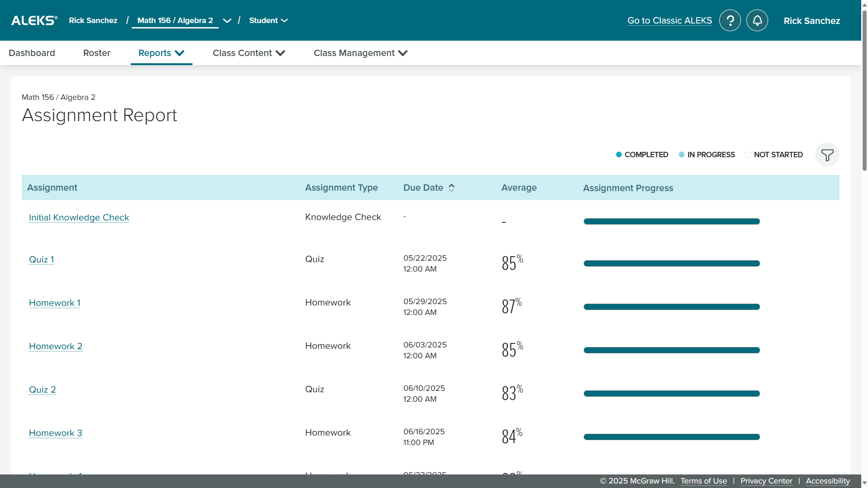868x488 pixels.
Task: Expand the class selector chevron
Action: 227,21
